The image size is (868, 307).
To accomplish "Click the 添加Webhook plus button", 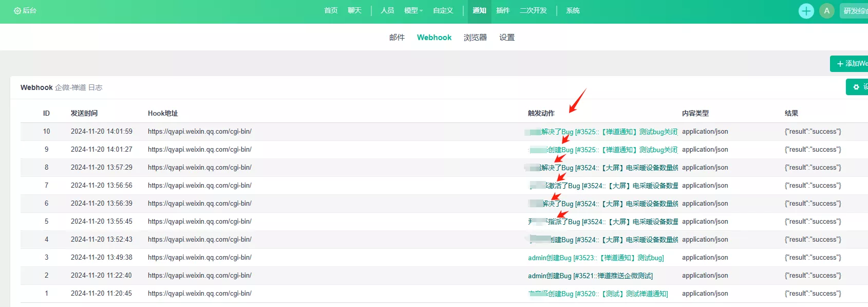I will tap(850, 64).
